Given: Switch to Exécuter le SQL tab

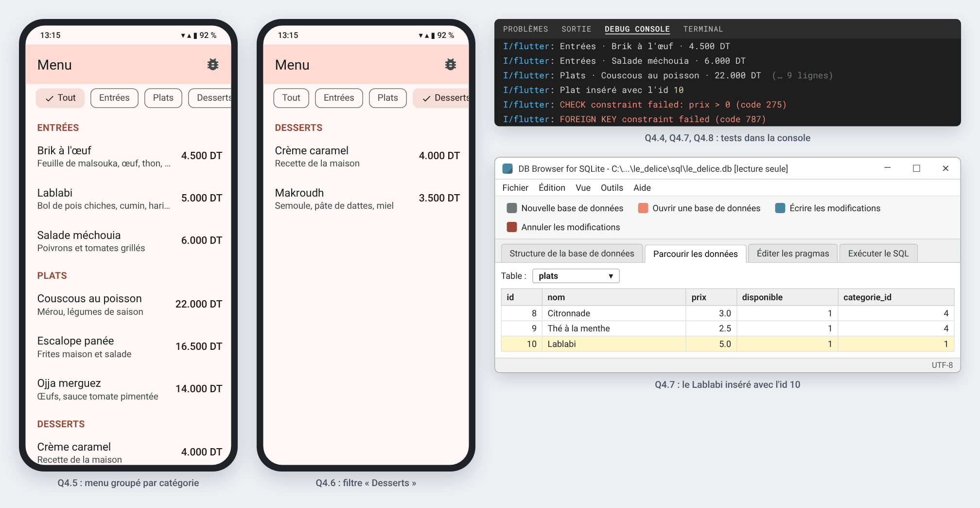Looking at the screenshot, I should point(878,254).
